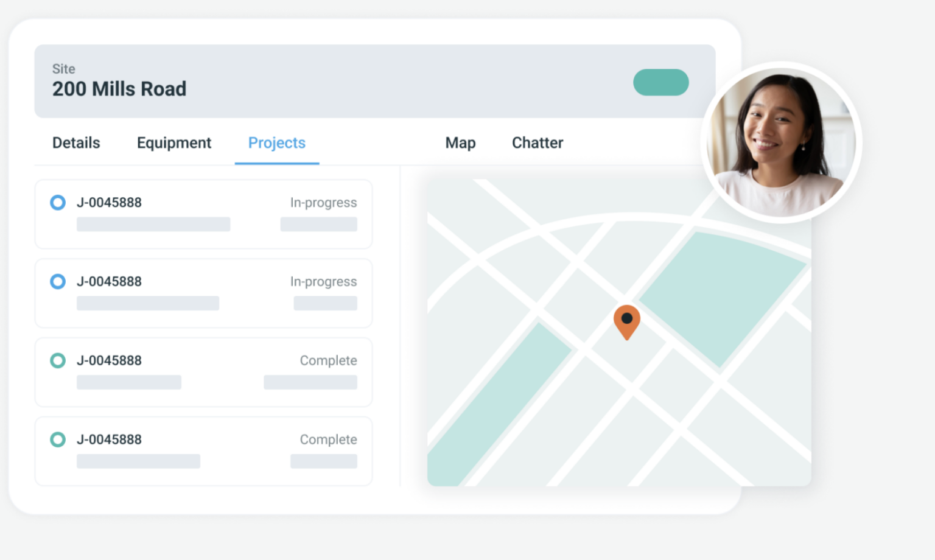Switch to the Equipment tab
This screenshot has height=560, width=935.
click(x=174, y=142)
